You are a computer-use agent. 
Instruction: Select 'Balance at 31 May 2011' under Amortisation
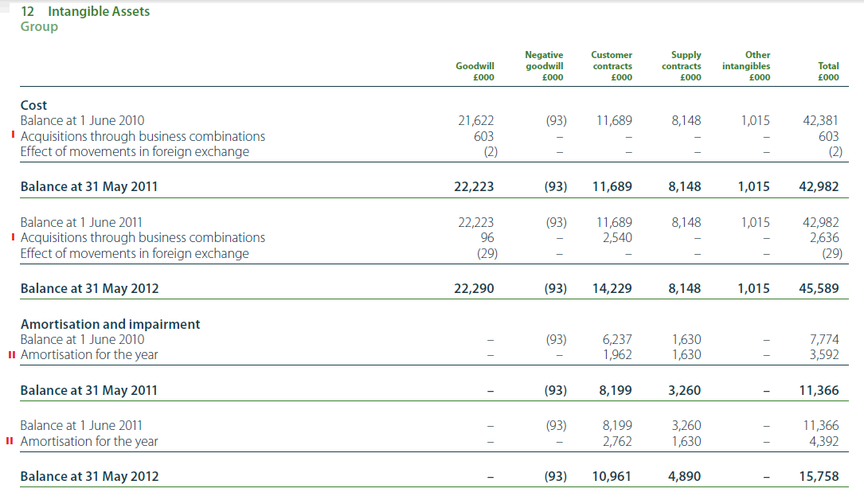click(x=88, y=390)
